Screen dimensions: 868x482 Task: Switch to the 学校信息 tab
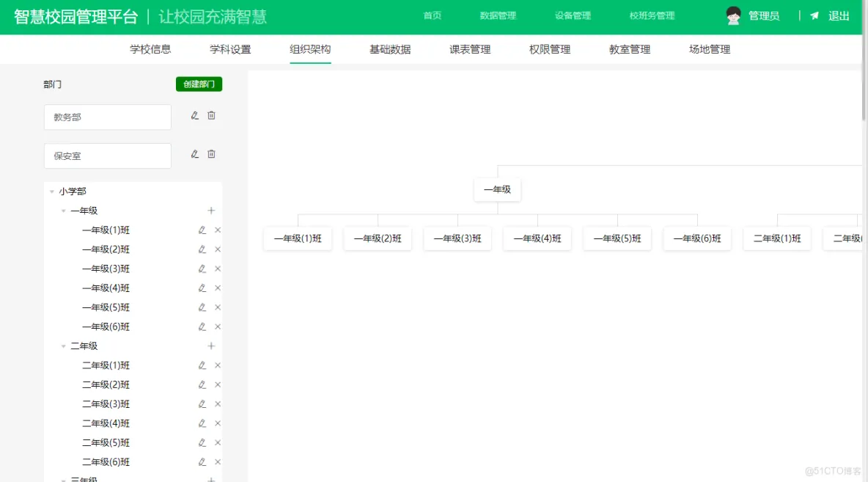pyautogui.click(x=150, y=49)
